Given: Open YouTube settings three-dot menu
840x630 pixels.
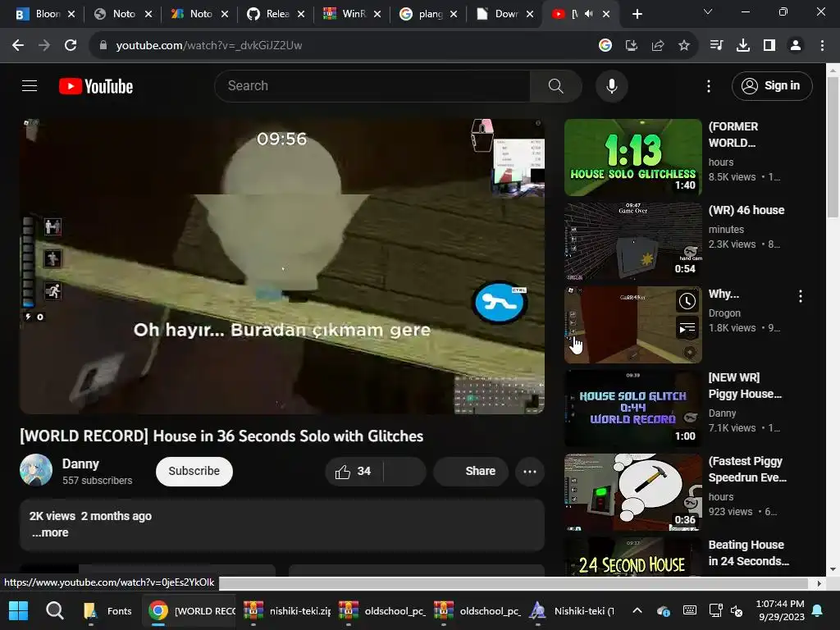Looking at the screenshot, I should 708,85.
